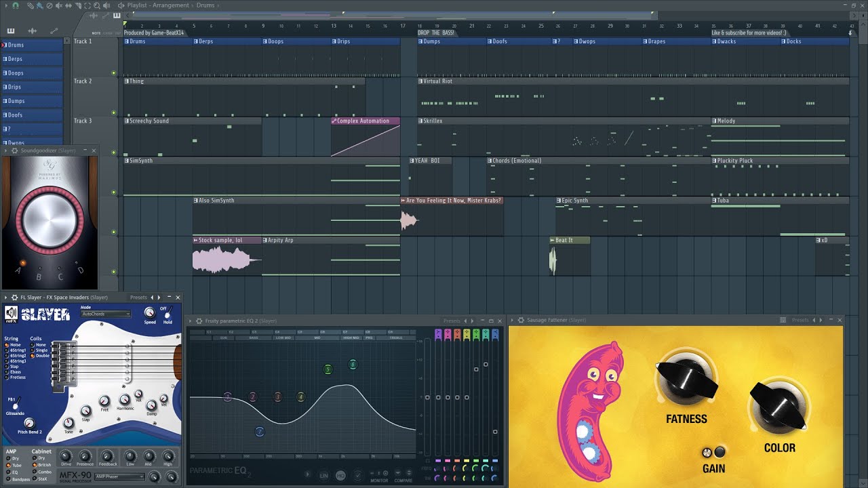Open the playlist menu arrow at top-left
The width and height of the screenshot is (868, 488).
point(6,5)
